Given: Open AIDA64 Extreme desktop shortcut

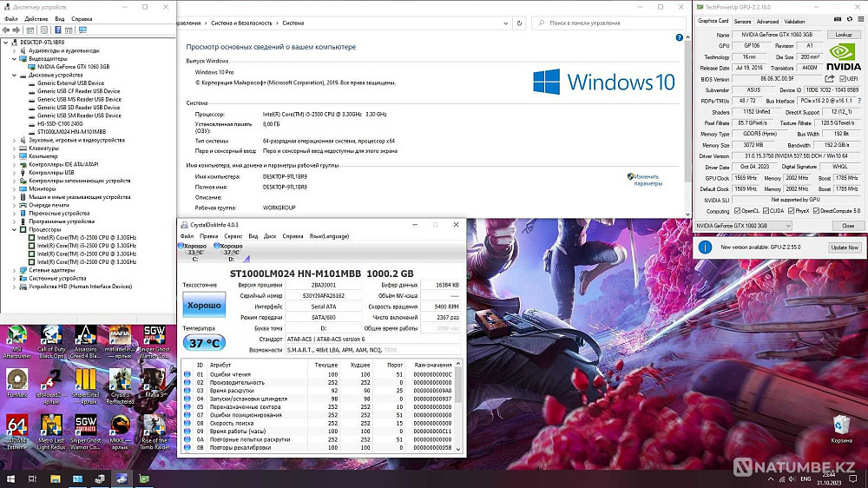Looking at the screenshot, I should pos(16,432).
